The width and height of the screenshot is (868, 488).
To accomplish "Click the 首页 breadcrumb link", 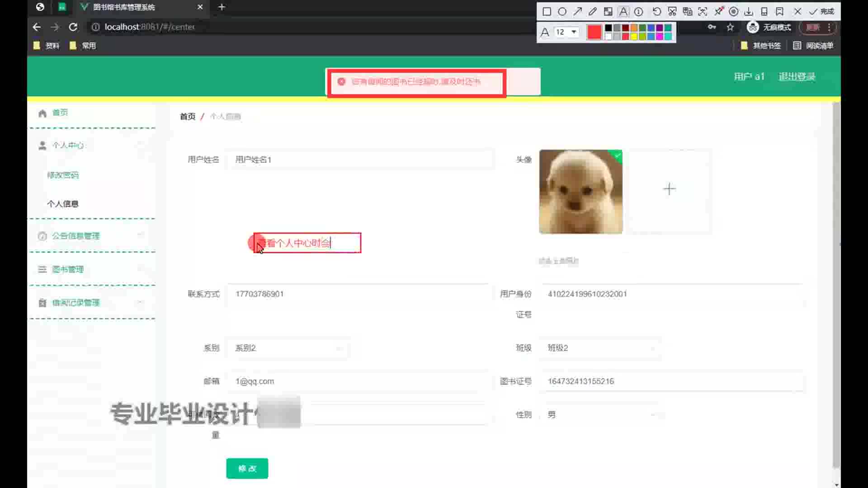I will (x=188, y=117).
